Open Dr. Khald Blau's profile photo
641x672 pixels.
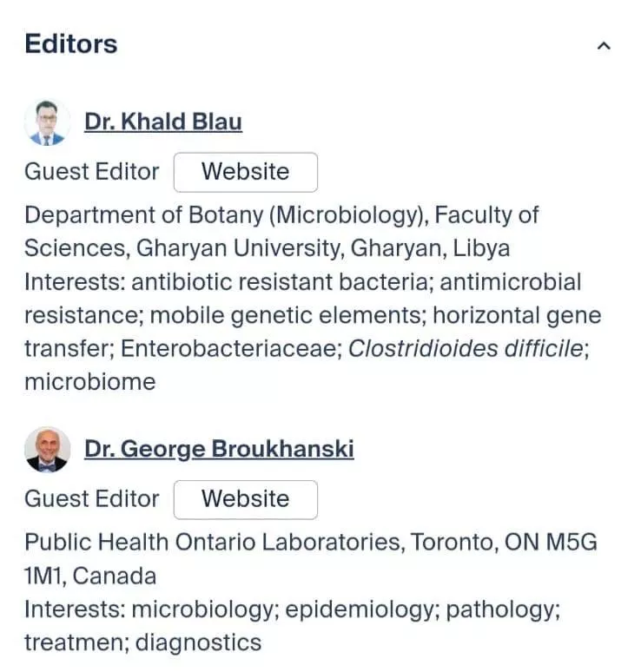click(x=47, y=122)
